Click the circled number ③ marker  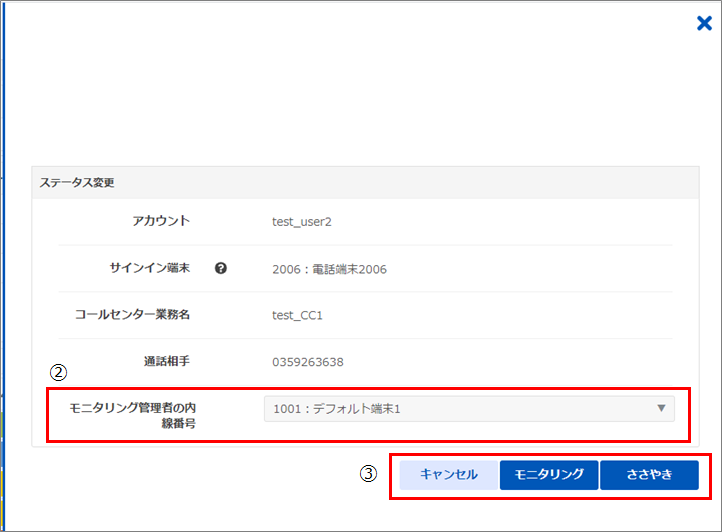[368, 475]
